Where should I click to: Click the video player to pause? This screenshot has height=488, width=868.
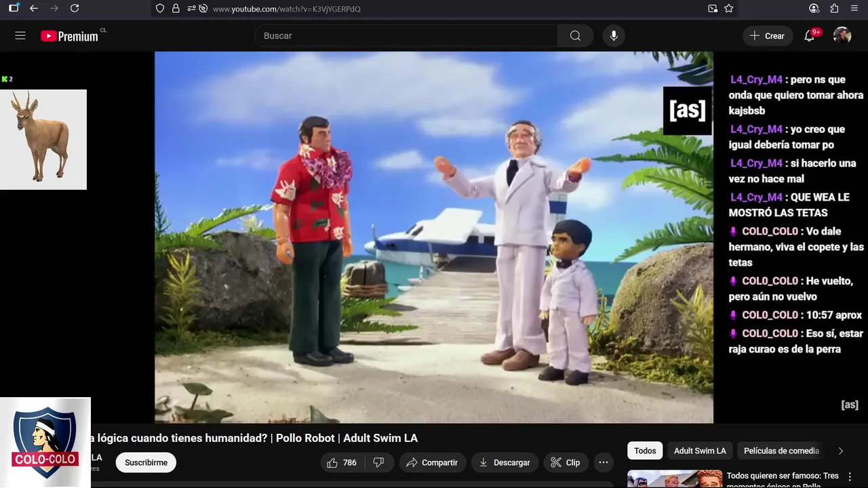[434, 237]
